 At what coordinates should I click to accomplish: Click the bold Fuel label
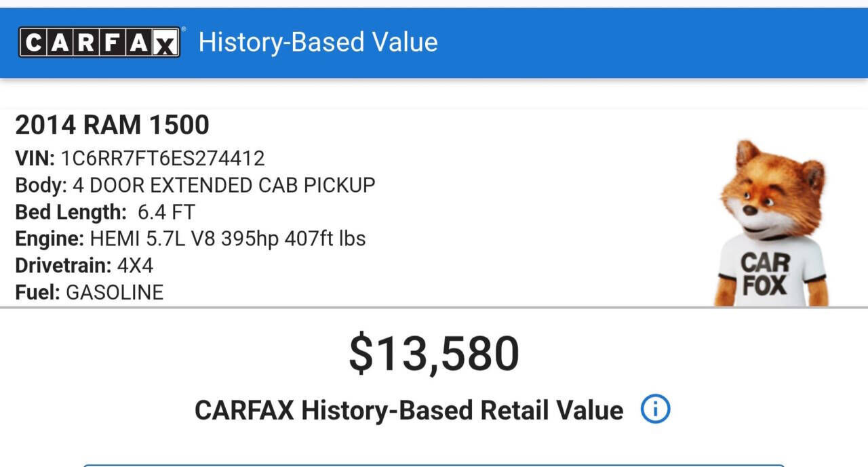[x=38, y=292]
